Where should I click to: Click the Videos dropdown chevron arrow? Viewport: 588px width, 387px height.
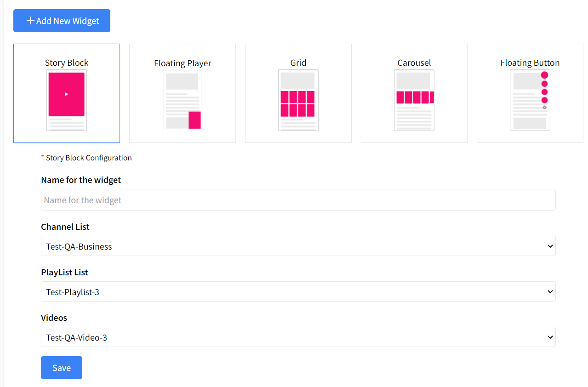tap(550, 337)
